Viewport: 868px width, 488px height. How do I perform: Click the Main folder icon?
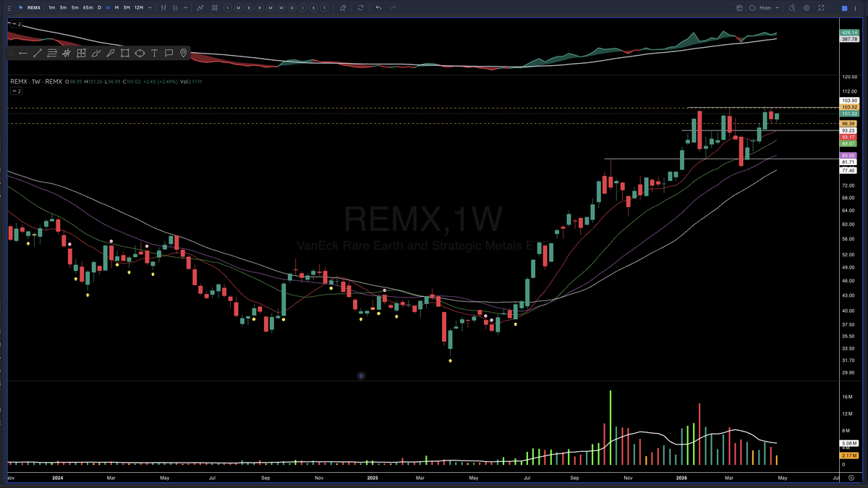point(752,7)
